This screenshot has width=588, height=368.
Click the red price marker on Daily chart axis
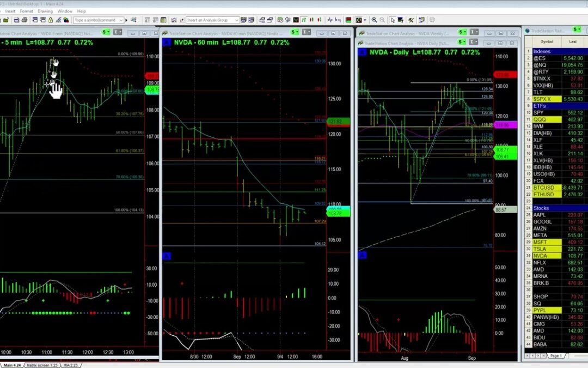(x=504, y=75)
